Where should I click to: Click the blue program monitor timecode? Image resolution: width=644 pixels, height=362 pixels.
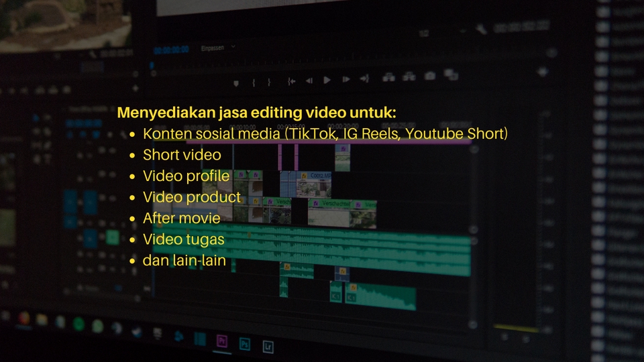[x=171, y=50]
